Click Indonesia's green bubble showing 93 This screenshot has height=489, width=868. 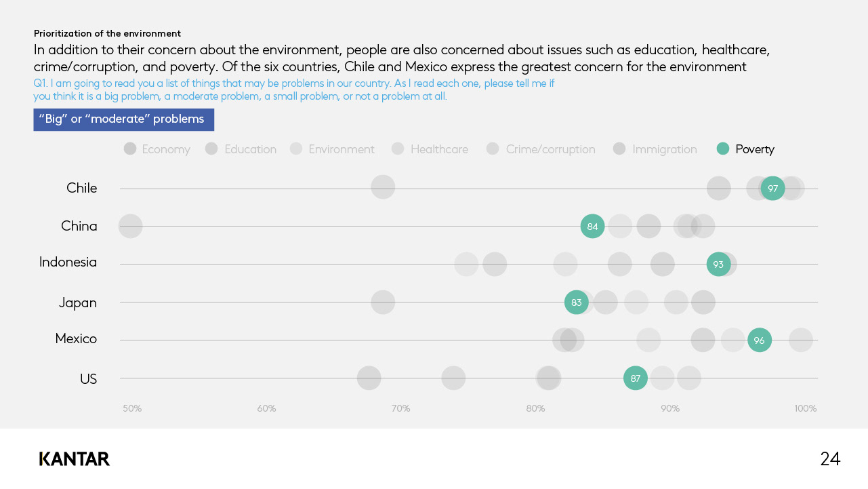click(718, 264)
